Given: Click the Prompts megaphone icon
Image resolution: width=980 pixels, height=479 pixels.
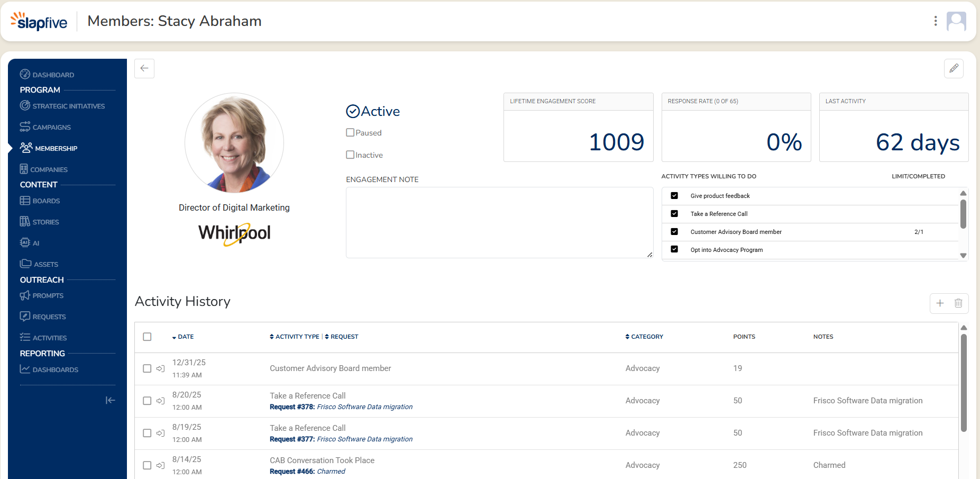Looking at the screenshot, I should (x=25, y=295).
